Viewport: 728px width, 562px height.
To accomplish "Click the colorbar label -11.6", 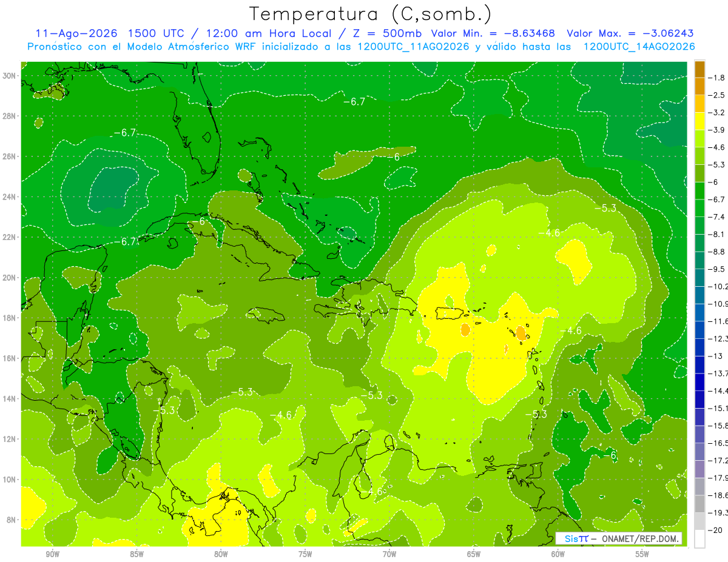I will click(x=718, y=321).
